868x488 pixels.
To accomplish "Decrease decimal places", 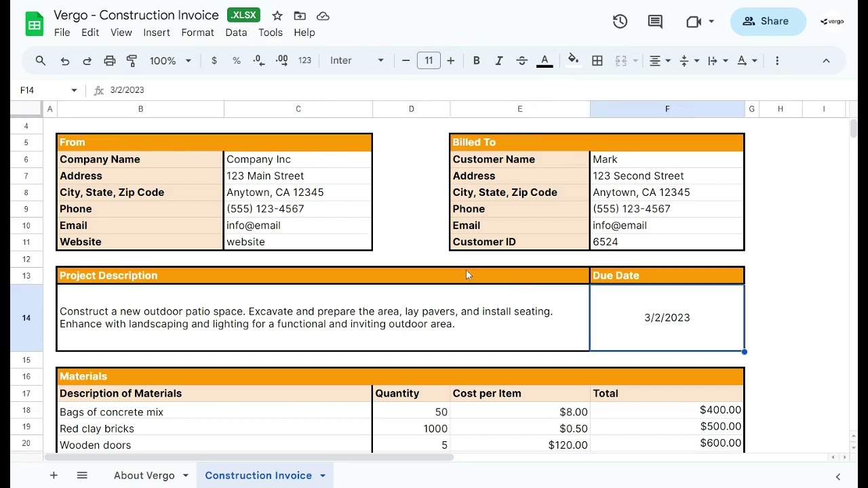I will (259, 60).
